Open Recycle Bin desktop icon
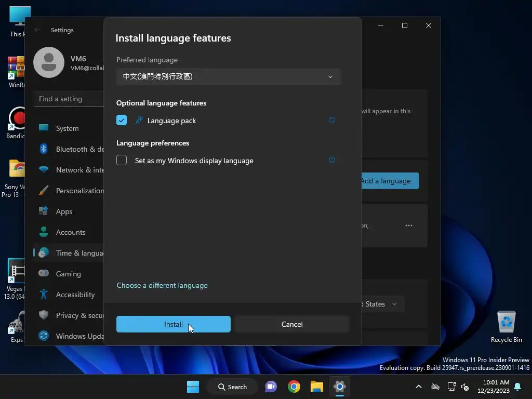The width and height of the screenshot is (532, 399). (506, 327)
